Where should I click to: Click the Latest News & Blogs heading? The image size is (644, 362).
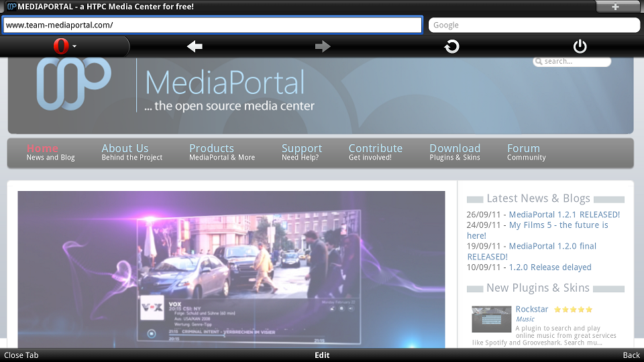click(x=538, y=198)
